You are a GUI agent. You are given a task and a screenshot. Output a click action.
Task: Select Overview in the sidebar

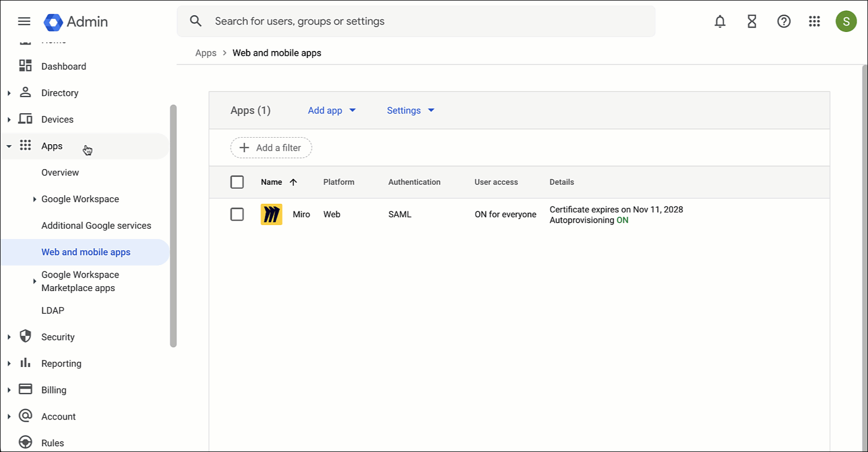tap(60, 172)
